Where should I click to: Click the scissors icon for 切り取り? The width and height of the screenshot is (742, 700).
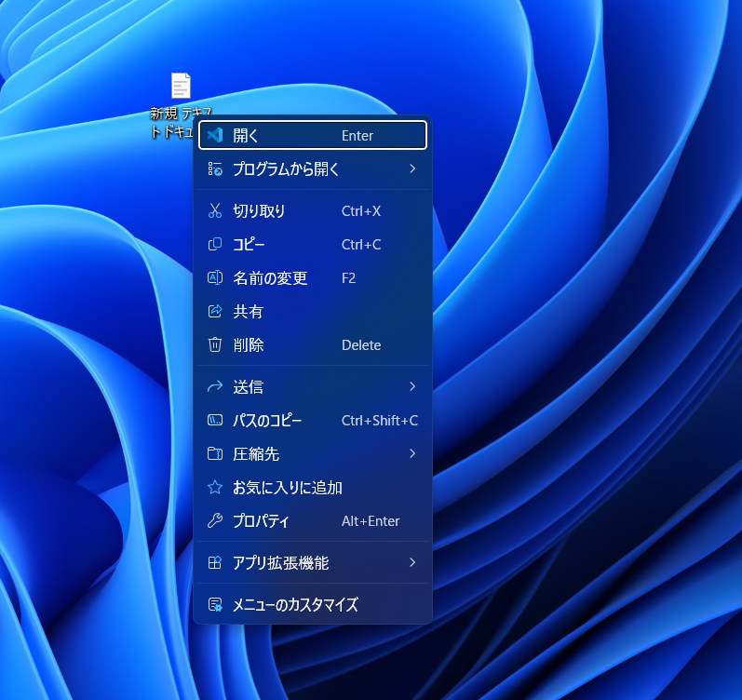click(215, 210)
